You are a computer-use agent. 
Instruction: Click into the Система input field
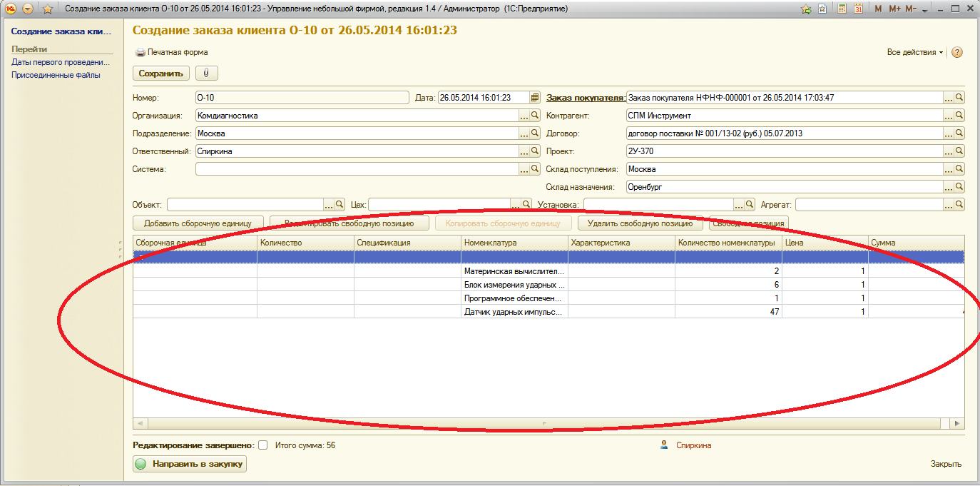pos(357,169)
